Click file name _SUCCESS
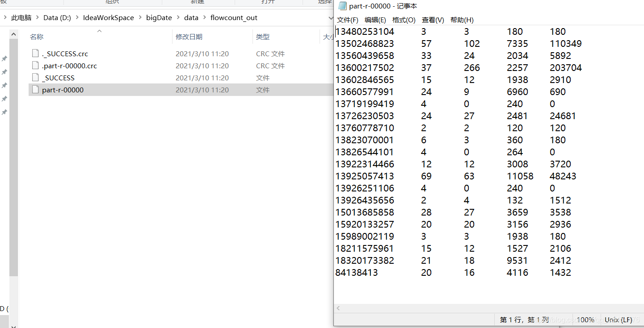Image resolution: width=644 pixels, height=328 pixels. [x=58, y=78]
